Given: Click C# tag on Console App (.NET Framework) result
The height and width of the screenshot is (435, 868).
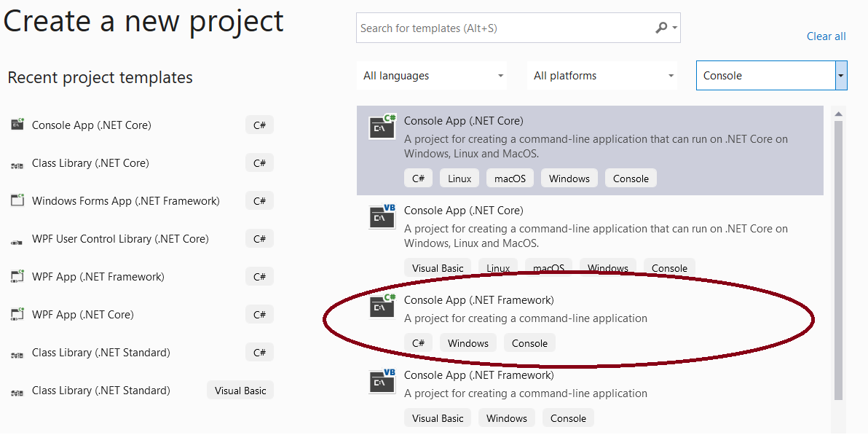Looking at the screenshot, I should [x=418, y=343].
